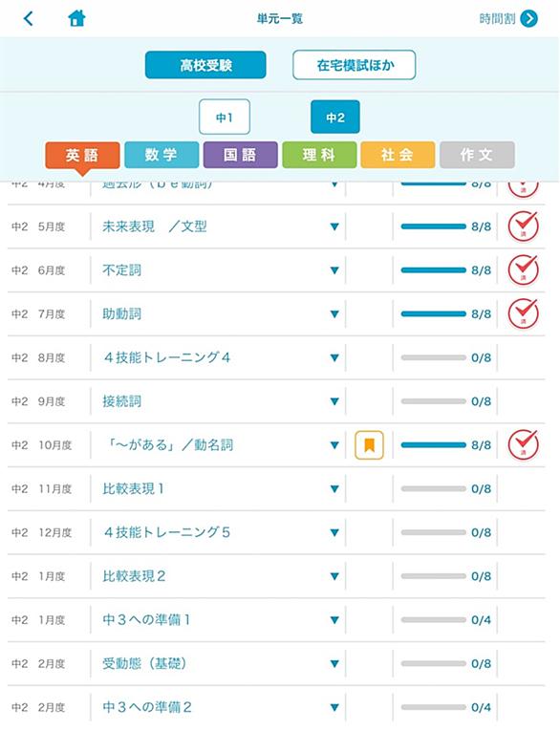Screen dimensions: 560x731
Task: Select the 中1 grade toggle
Action: tap(225, 117)
